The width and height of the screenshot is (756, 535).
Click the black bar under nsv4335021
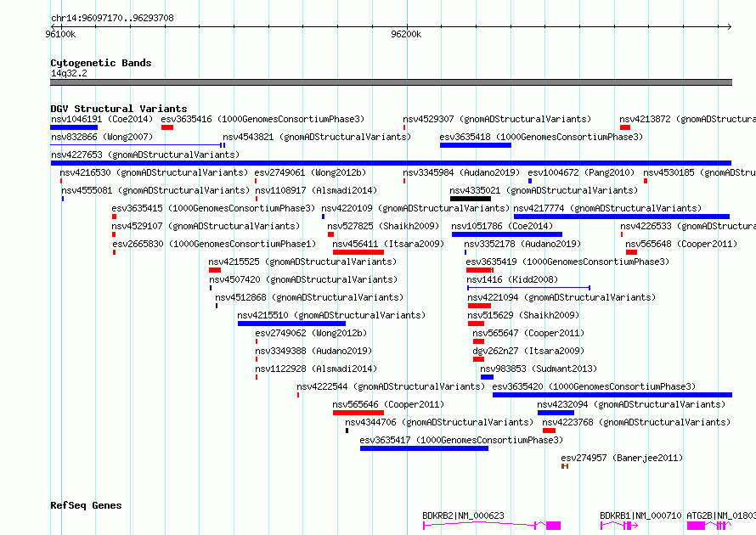point(471,199)
